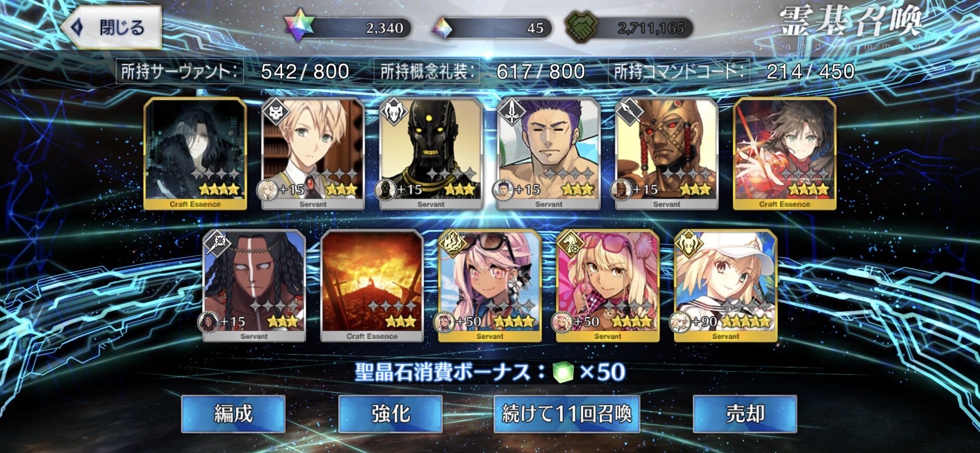This screenshot has height=453, width=980.
Task: Click the rainbow quartz fragment icon
Action: point(444,28)
